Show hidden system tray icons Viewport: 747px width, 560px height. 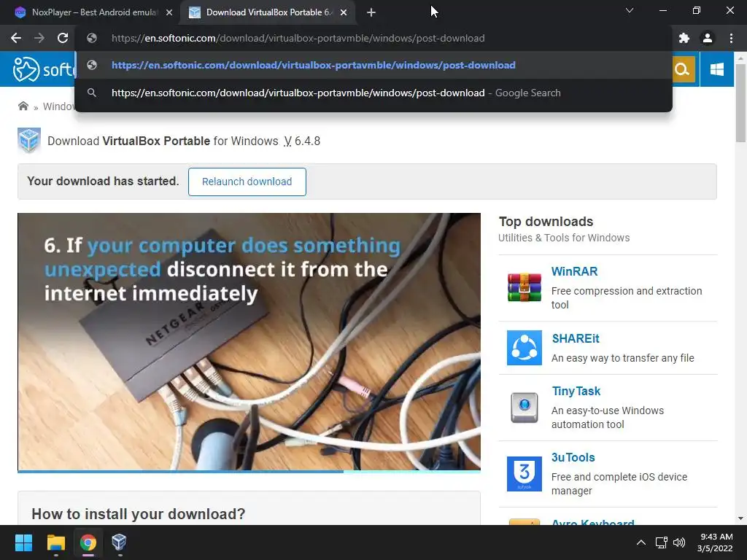[x=641, y=542]
